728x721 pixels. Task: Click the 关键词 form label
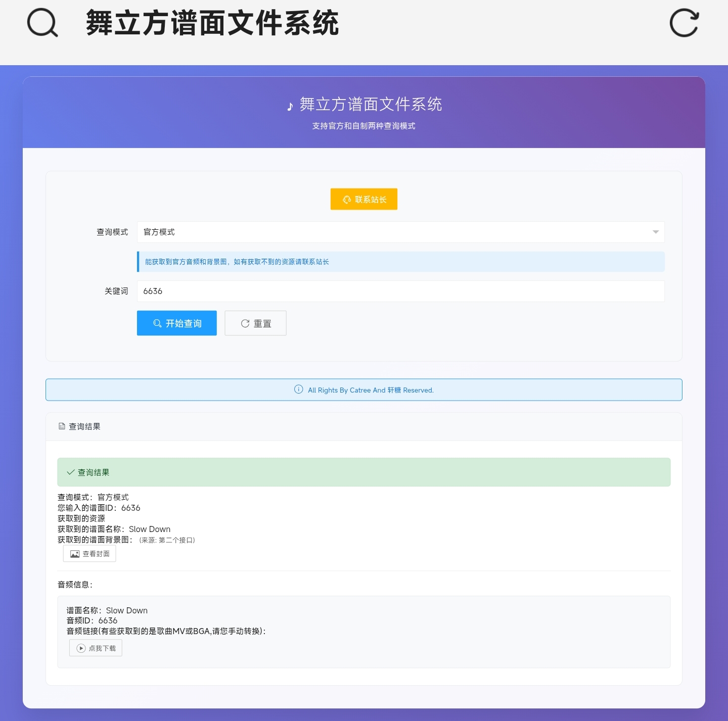(116, 291)
